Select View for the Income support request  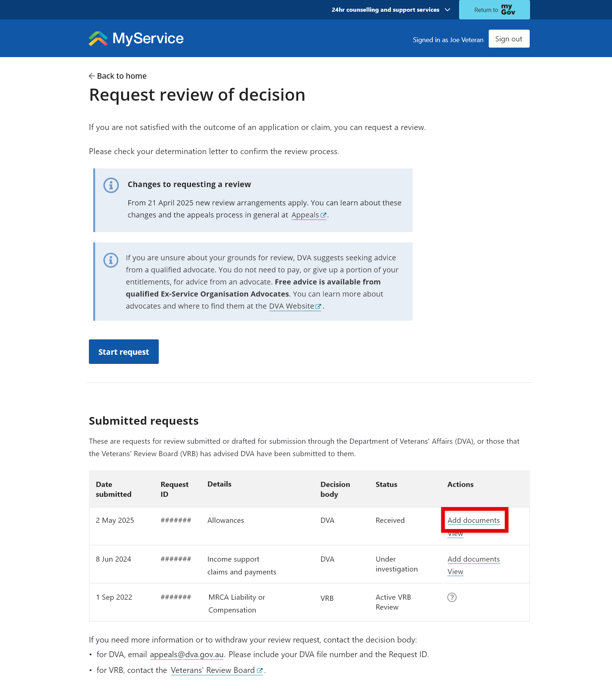455,571
